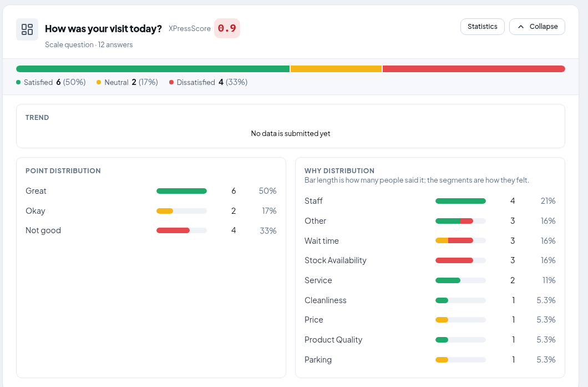The height and width of the screenshot is (387, 588).
Task: Click the WHY DISTRIBUTION heading
Action: point(339,171)
